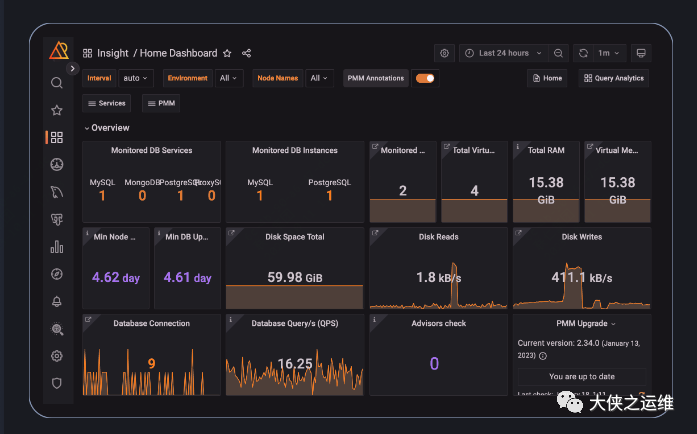Open link icon on Database Connection panel

[88, 319]
